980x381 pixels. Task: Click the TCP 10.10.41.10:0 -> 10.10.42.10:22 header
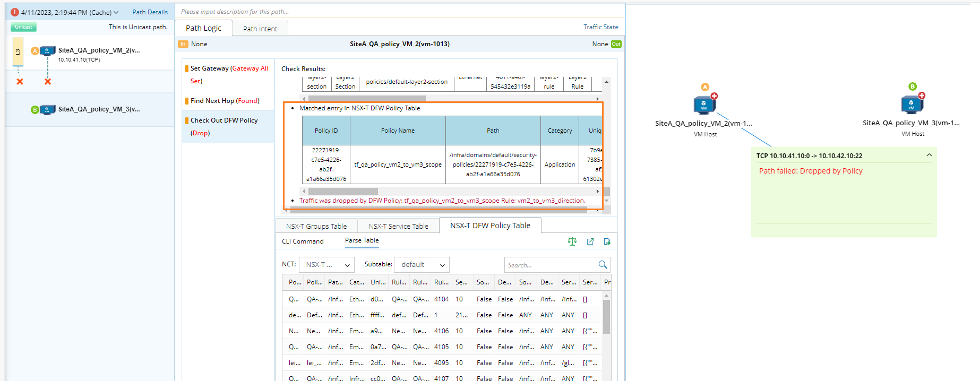809,156
